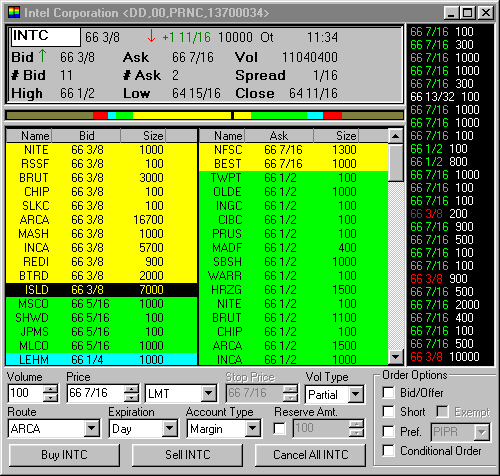The width and height of the screenshot is (500, 476).
Task: Click the 66 3/8 200 red print
Action: [439, 214]
